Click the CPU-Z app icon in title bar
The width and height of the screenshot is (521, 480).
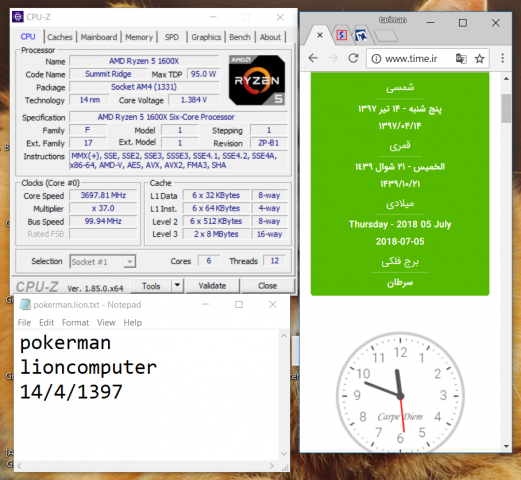(18, 17)
